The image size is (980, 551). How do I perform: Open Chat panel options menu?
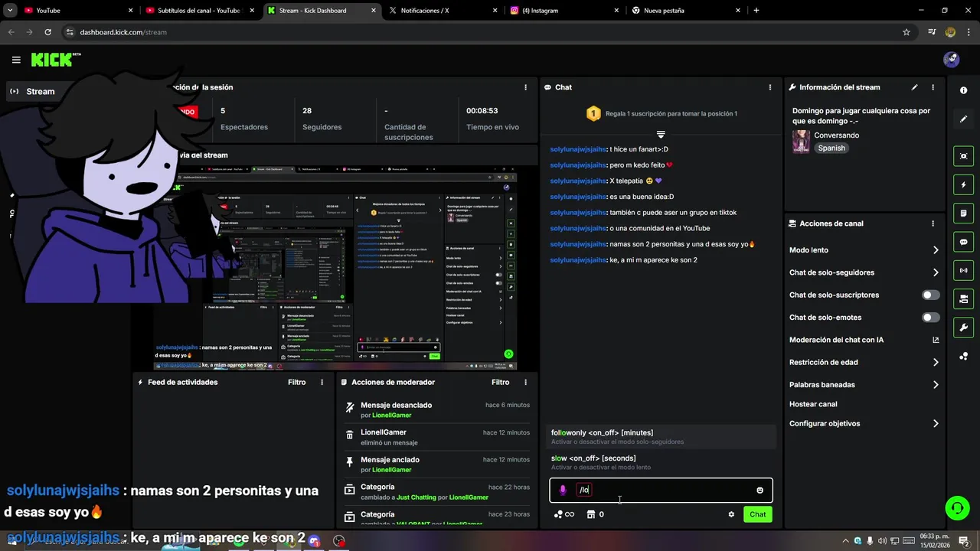769,87
